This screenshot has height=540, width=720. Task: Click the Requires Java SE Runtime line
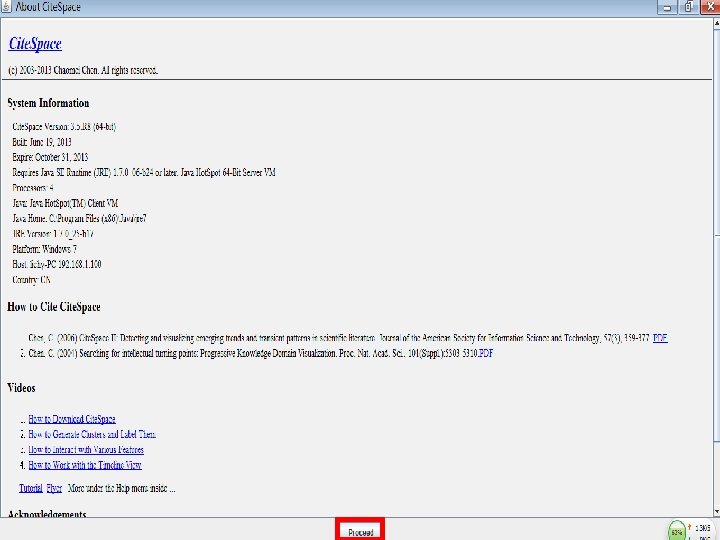(144, 173)
